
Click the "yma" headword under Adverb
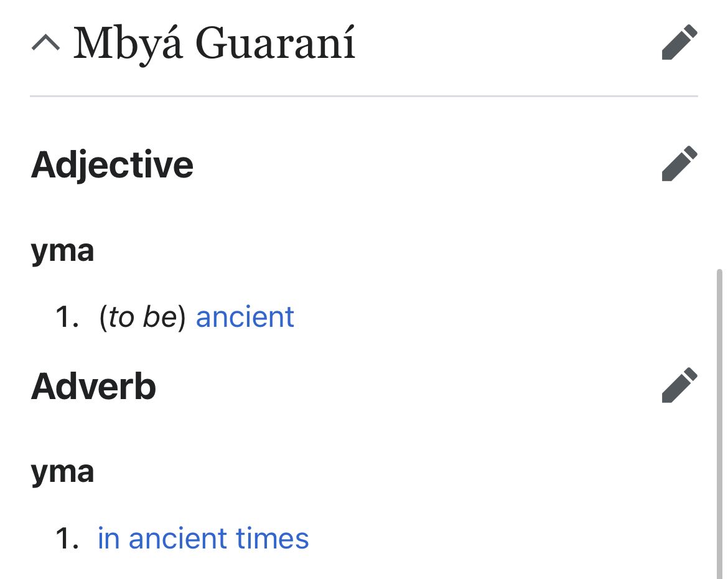tap(62, 471)
